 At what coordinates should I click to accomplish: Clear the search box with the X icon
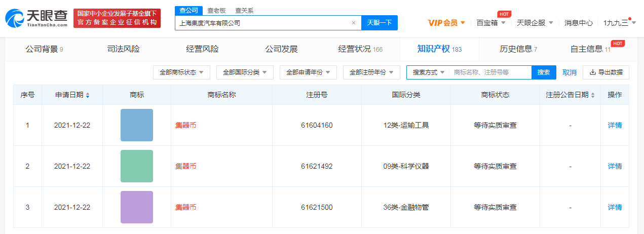tap(354, 23)
